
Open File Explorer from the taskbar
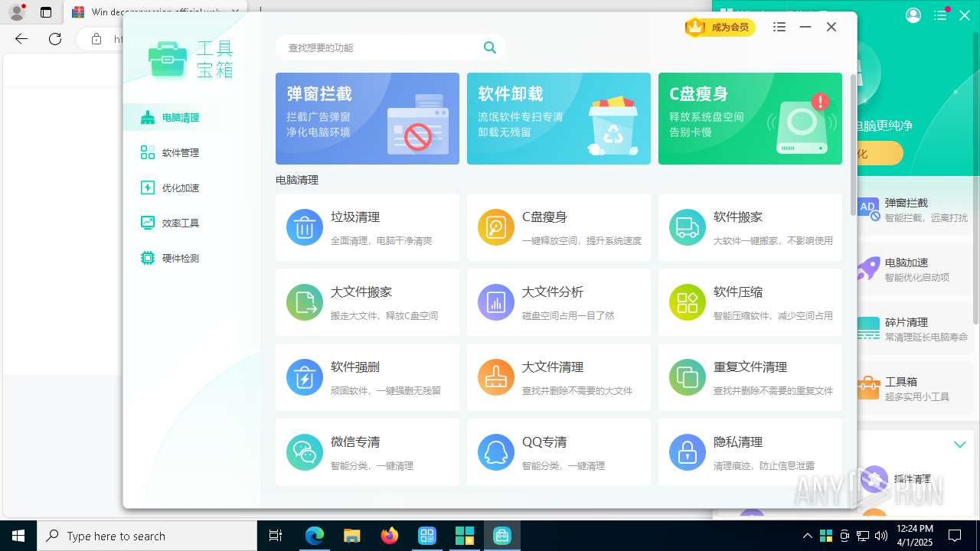pos(351,536)
